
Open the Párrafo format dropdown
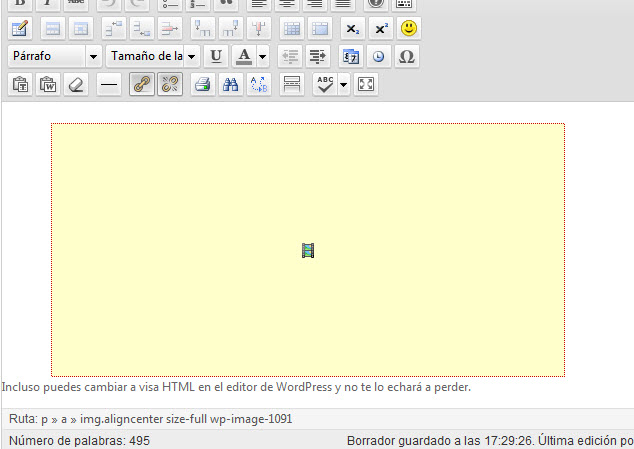click(54, 56)
